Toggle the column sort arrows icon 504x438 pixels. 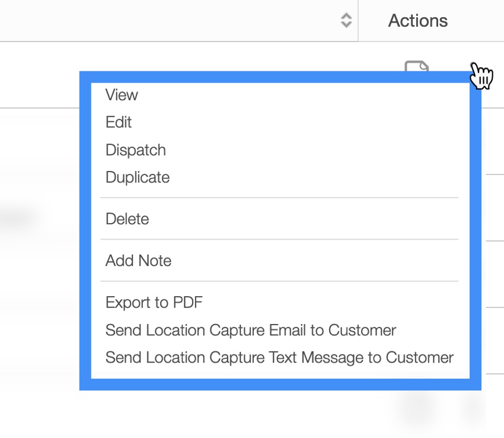coord(346,21)
